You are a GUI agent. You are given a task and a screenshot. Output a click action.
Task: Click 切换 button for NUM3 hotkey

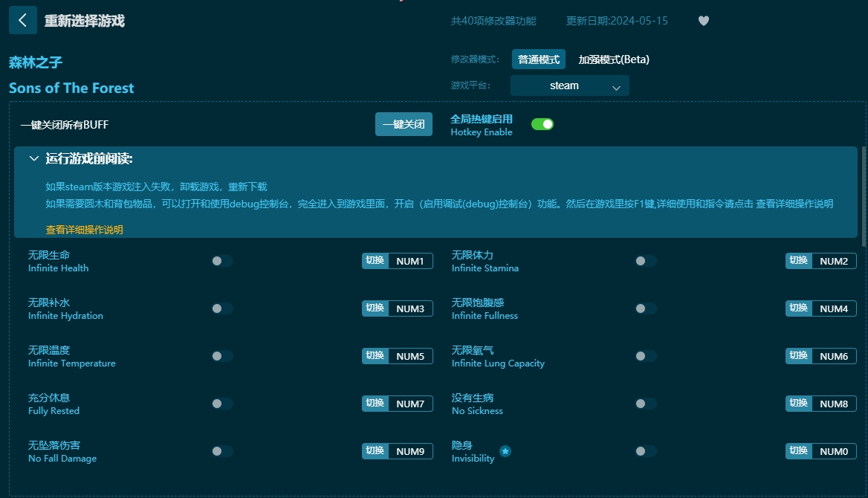[375, 308]
